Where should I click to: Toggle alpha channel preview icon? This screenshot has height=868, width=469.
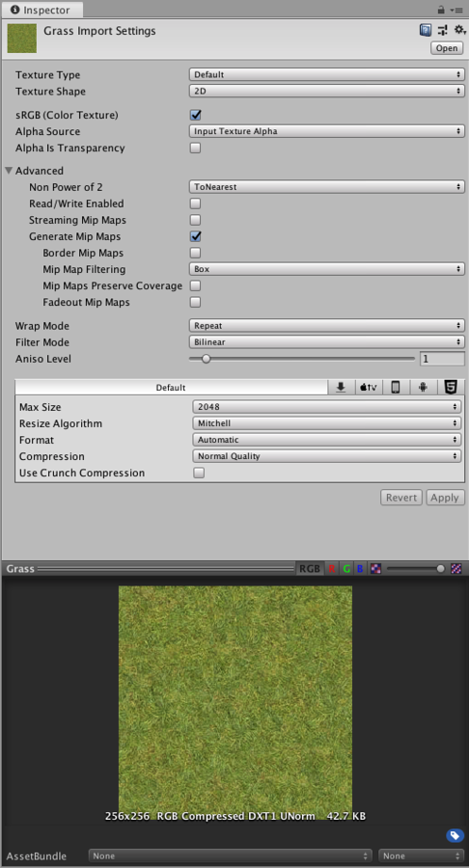coord(376,568)
